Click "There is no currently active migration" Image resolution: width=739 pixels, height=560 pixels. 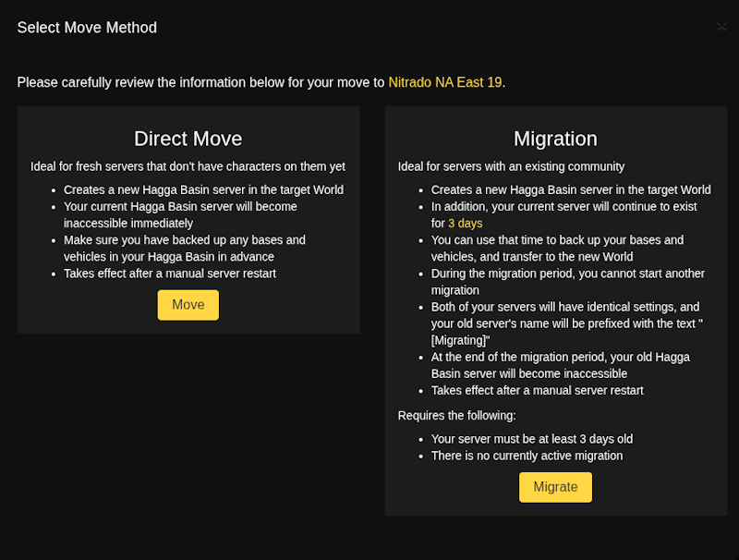[x=527, y=456]
